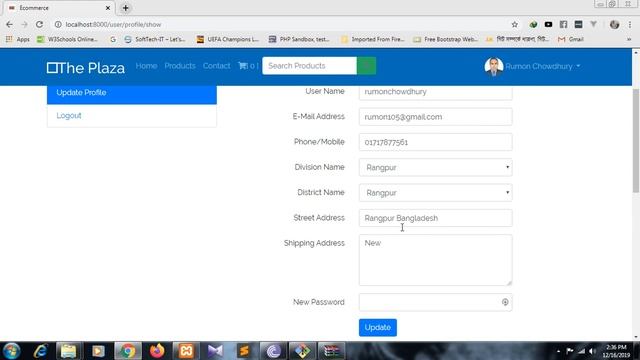Show hidden tray icons arrow
Image resolution: width=640 pixels, height=360 pixels.
click(x=558, y=351)
